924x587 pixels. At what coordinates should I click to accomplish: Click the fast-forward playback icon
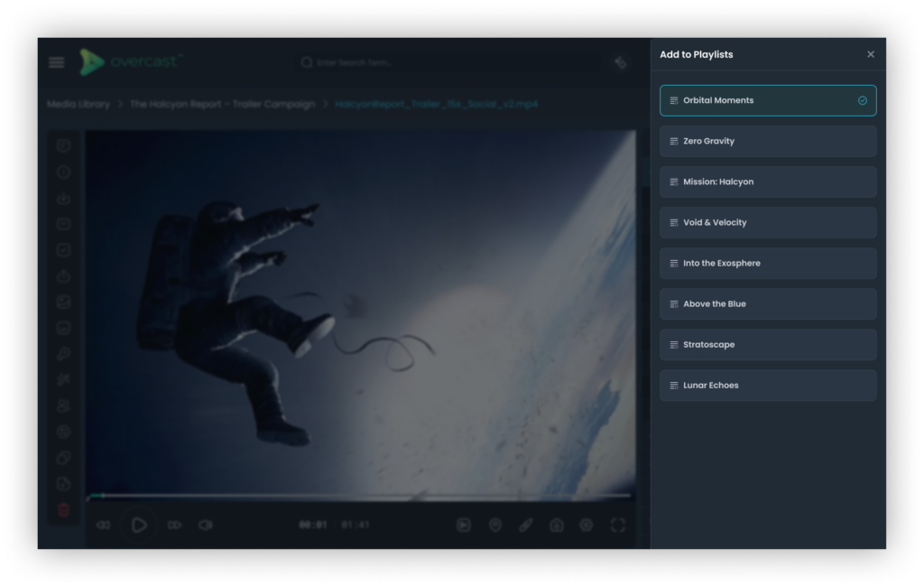[x=175, y=525]
